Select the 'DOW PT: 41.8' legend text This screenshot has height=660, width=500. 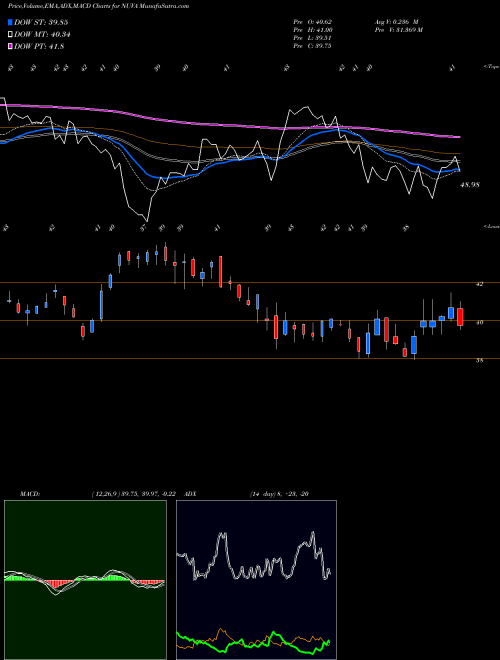pos(39,46)
